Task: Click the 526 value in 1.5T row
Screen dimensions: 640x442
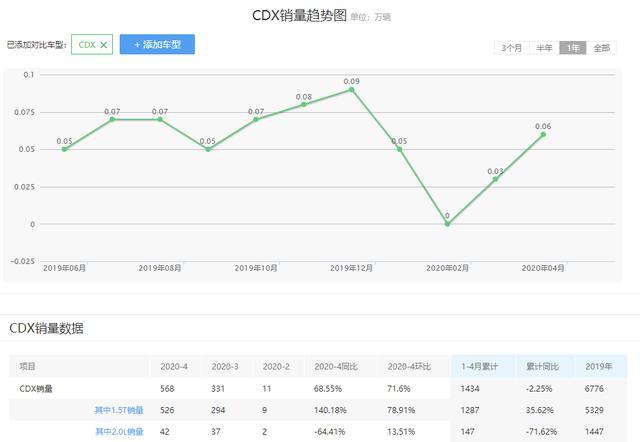Action: pyautogui.click(x=167, y=410)
